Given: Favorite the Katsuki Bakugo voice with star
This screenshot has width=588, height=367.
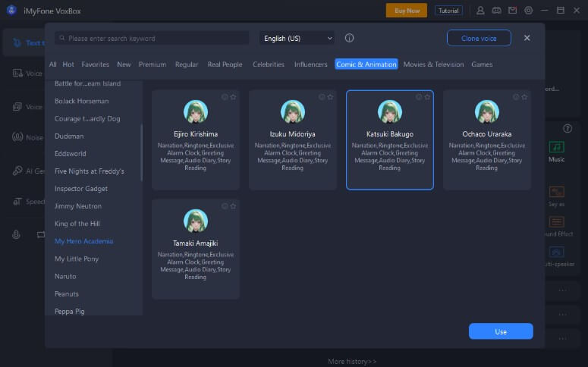Looking at the screenshot, I should [427, 97].
